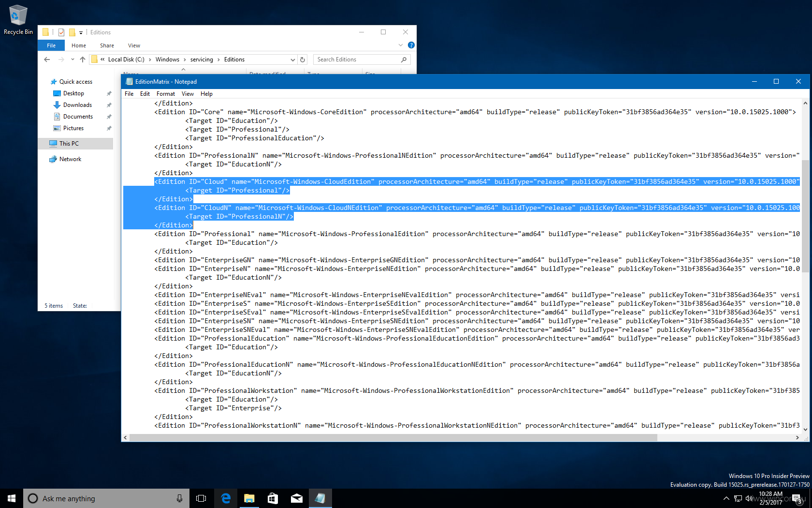The image size is (812, 508).
Task: Open Pictures in navigation pane
Action: (73, 128)
